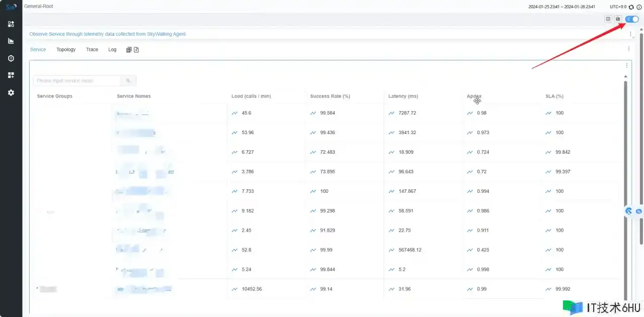The image size is (644, 317).
Task: Click the service name search input field
Action: click(76, 80)
